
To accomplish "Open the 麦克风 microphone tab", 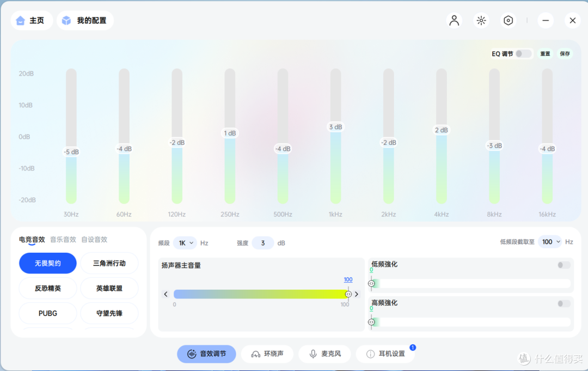I will pos(324,354).
